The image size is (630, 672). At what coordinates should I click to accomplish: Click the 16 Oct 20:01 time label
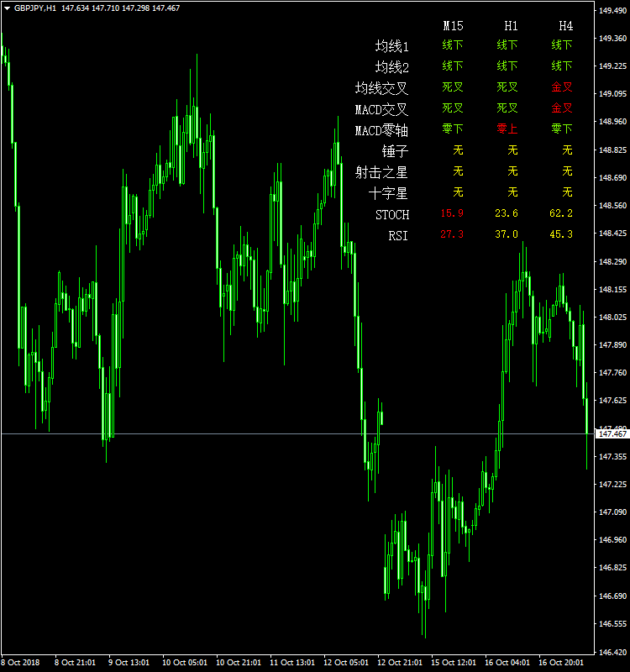(561, 662)
